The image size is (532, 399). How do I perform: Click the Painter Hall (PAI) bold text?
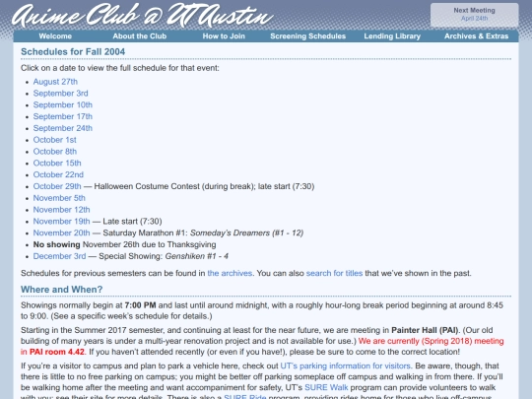(x=425, y=330)
